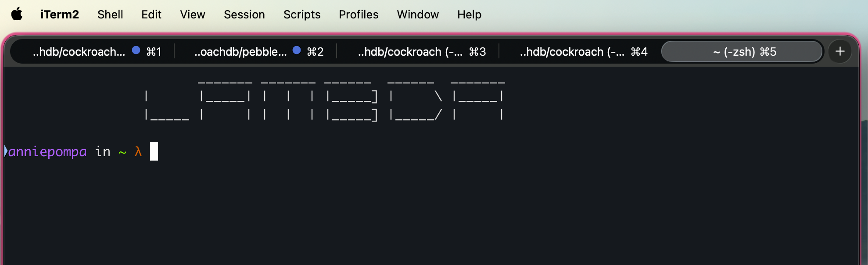Screen dimensions: 868x265
Task: Open the Apple menu
Action: pyautogui.click(x=17, y=14)
